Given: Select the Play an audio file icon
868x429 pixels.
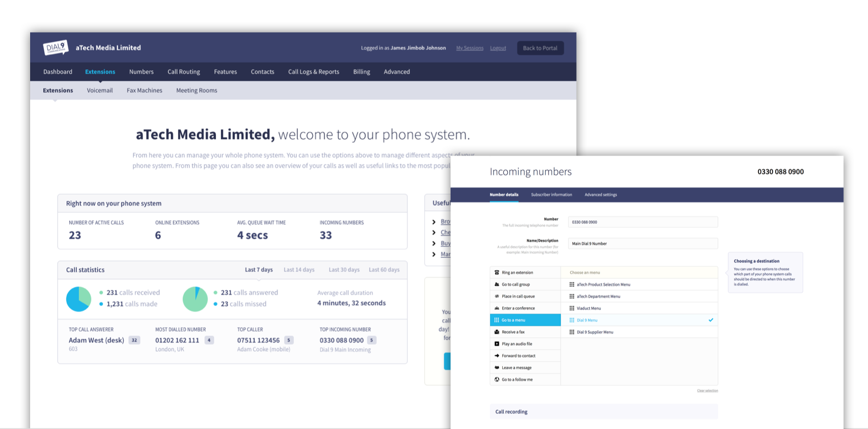Looking at the screenshot, I should [497, 344].
